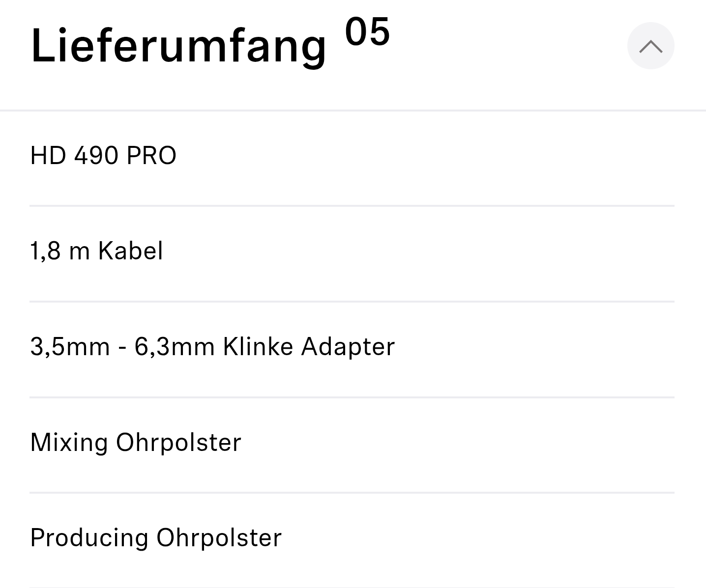
Task: Click the word Producing
Action: coord(89,537)
